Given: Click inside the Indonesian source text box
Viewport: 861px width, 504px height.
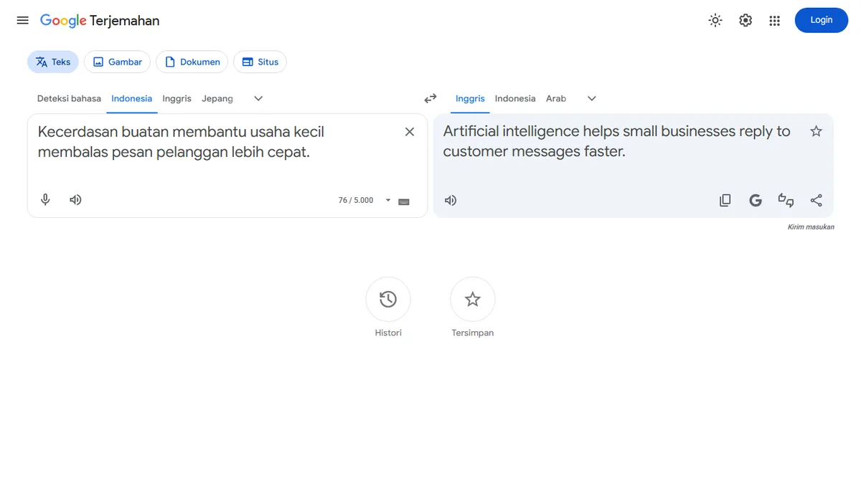Looking at the screenshot, I should point(215,142).
